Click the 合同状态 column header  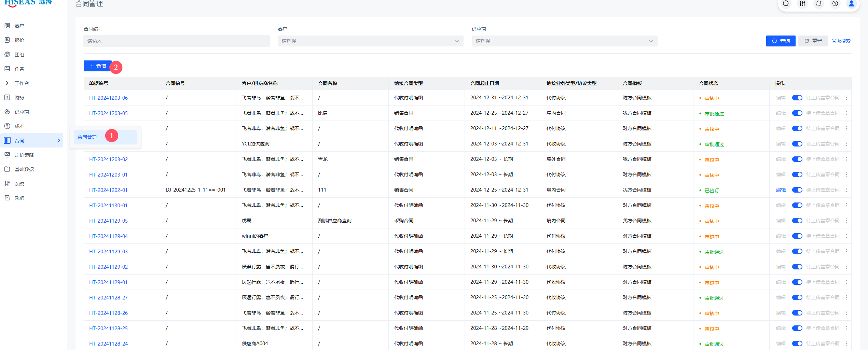click(x=708, y=83)
